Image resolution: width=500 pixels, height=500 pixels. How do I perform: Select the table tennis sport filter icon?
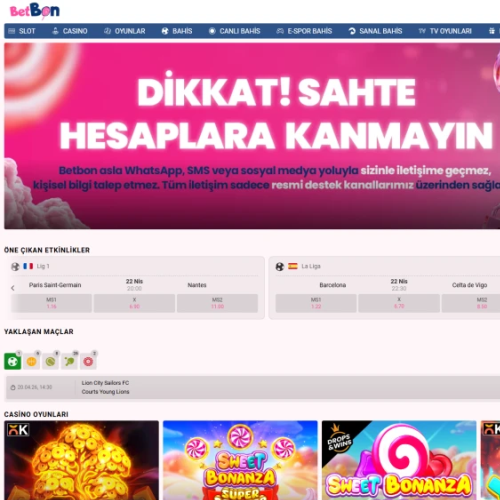[x=69, y=361]
